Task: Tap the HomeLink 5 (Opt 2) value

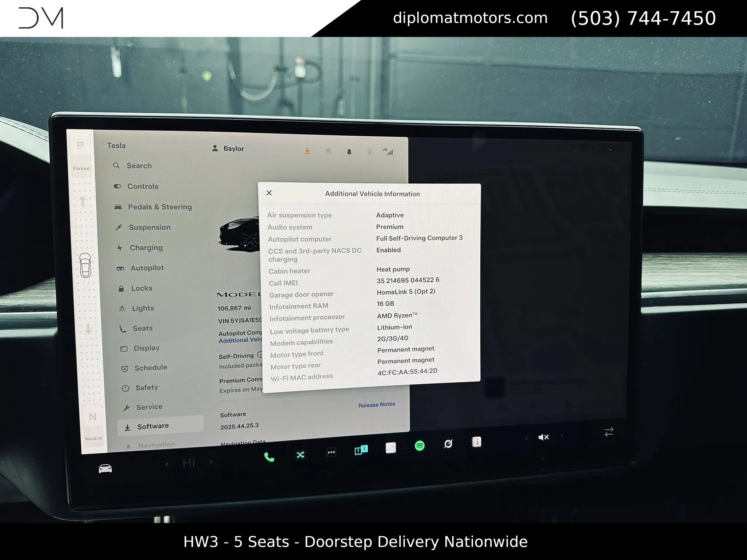Action: point(406,292)
